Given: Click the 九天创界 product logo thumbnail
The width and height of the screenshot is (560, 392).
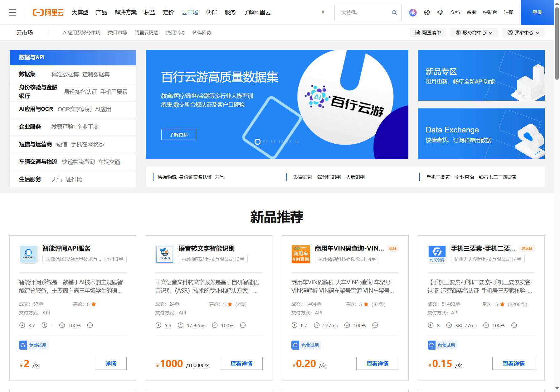Looking at the screenshot, I should 437,254.
